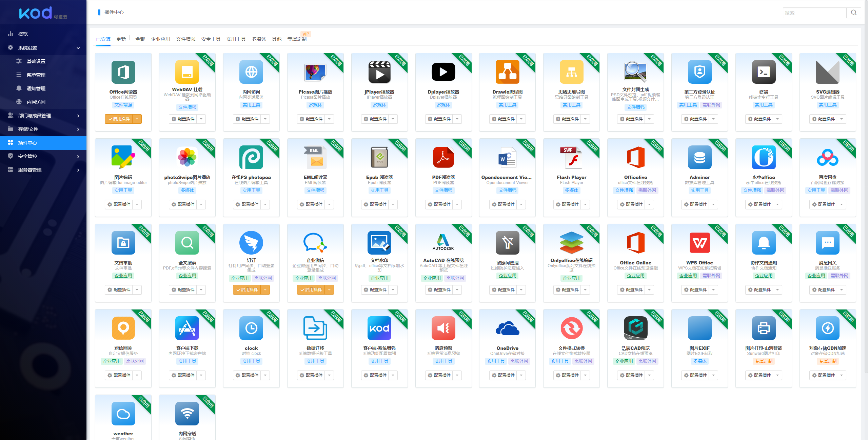Open dropdown arrow for 钉钉 enable button
The image size is (868, 440).
tap(265, 290)
